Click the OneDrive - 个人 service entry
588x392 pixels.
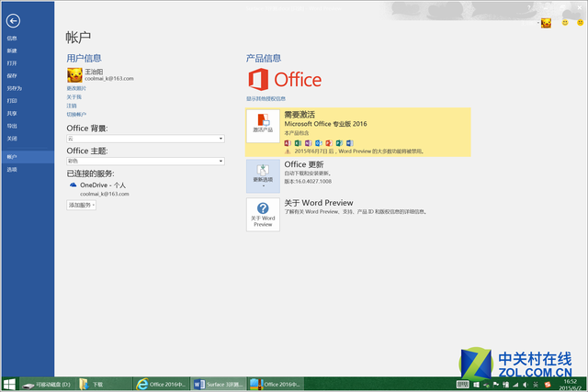(x=103, y=185)
